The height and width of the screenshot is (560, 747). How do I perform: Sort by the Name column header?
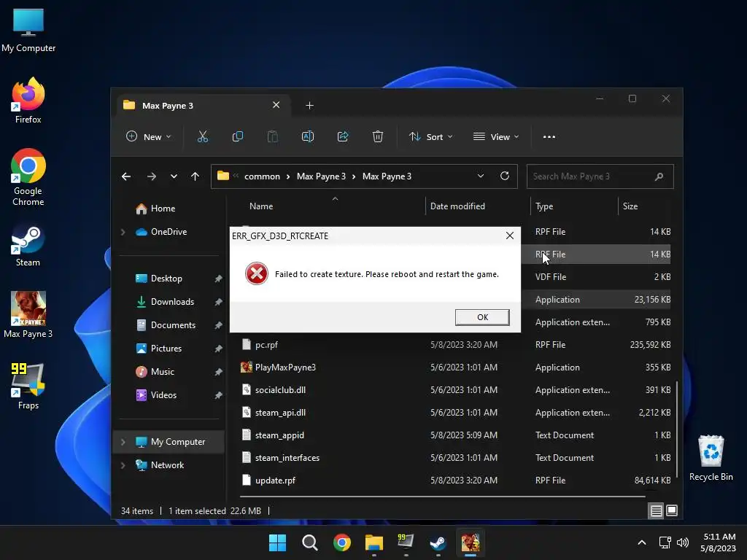pyautogui.click(x=261, y=206)
